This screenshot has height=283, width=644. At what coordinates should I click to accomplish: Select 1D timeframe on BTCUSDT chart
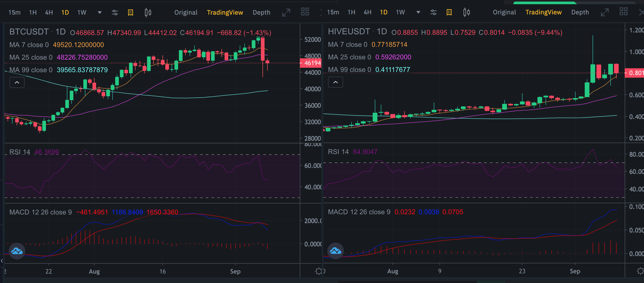(x=65, y=13)
